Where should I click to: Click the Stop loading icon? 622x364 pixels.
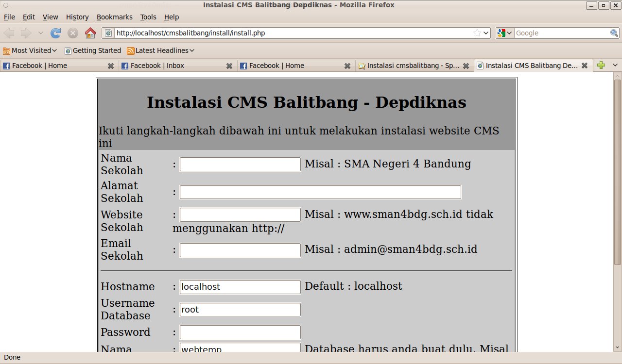tap(73, 33)
